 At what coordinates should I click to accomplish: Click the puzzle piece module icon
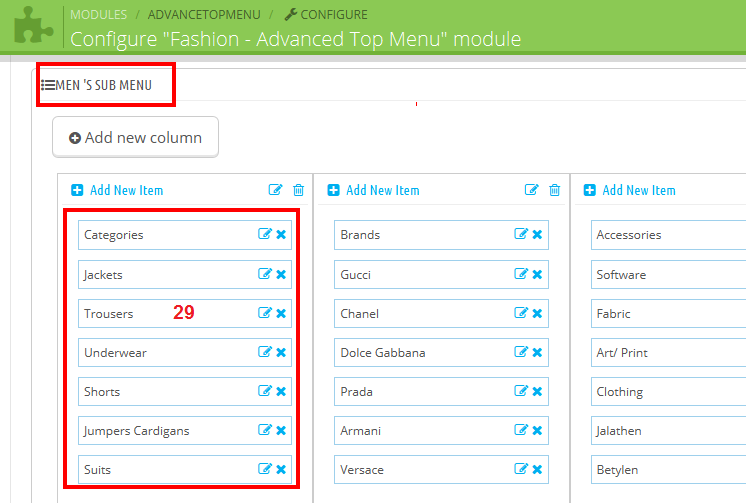coord(33,25)
